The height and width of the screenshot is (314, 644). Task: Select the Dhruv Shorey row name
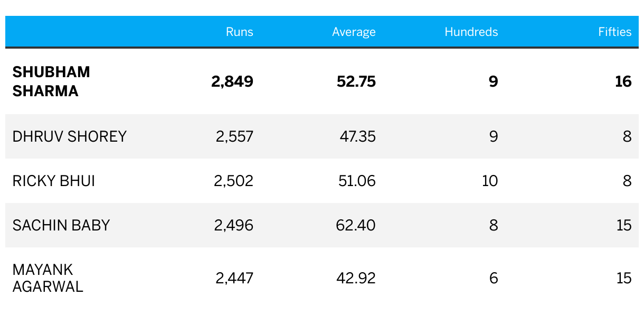click(70, 136)
